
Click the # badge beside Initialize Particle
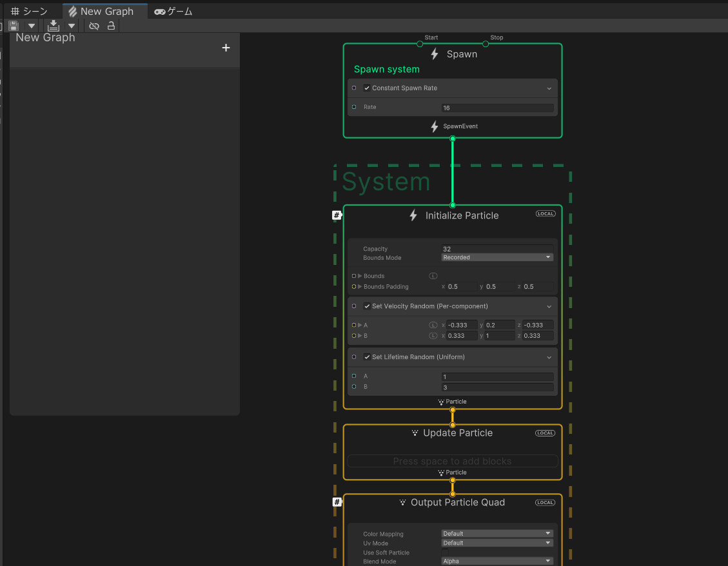click(337, 215)
